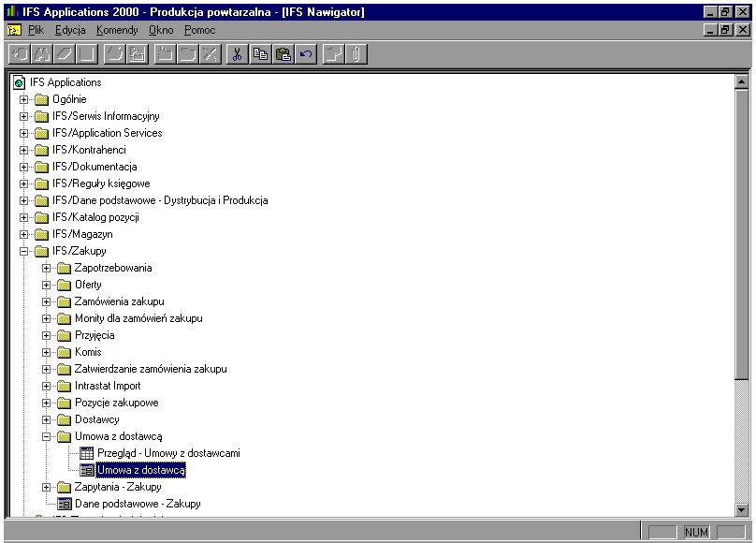
Task: Click the vertical scrollbar thumb
Action: [742, 234]
